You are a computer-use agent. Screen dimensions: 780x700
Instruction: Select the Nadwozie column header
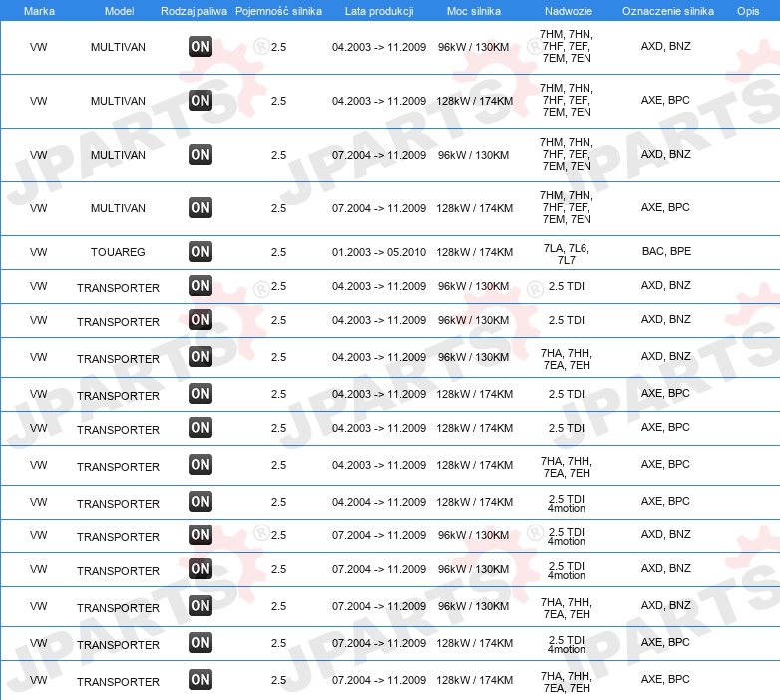569,11
